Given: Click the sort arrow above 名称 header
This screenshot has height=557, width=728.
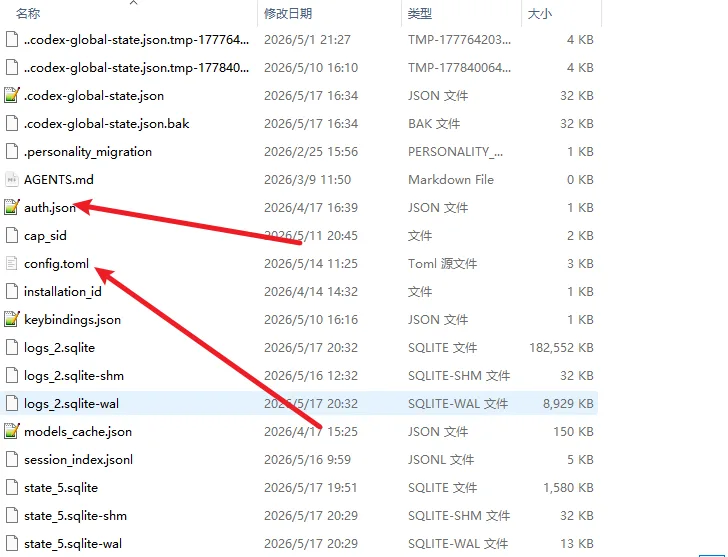Looking at the screenshot, I should (x=134, y=3).
